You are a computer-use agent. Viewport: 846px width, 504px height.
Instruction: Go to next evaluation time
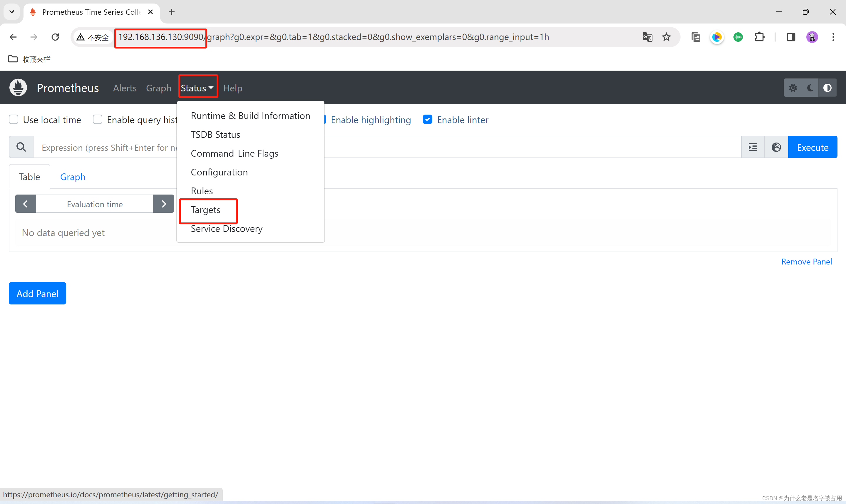(x=164, y=204)
